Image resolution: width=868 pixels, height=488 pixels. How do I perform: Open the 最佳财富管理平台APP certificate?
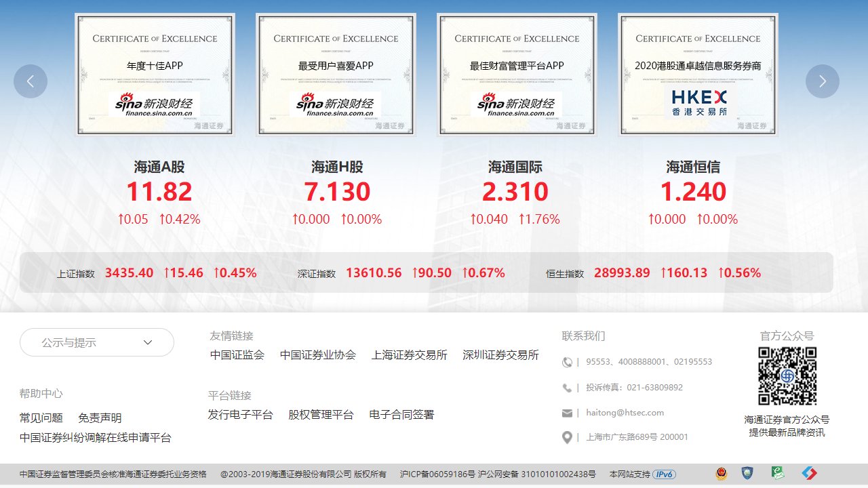click(517, 75)
